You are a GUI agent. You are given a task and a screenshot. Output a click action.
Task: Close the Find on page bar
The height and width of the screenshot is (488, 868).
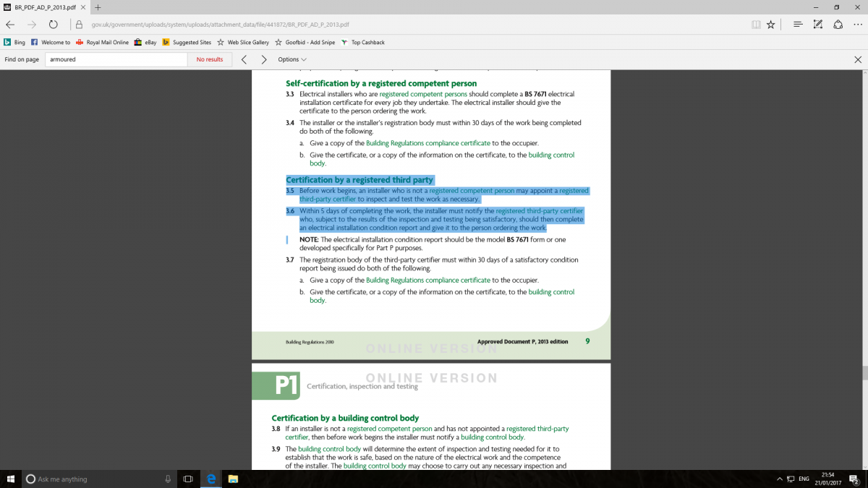point(858,59)
